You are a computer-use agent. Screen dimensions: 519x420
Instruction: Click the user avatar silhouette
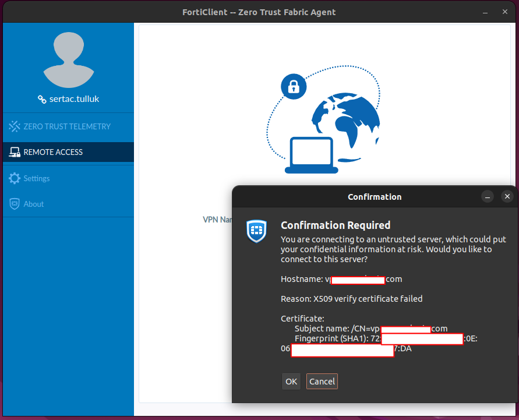coord(68,60)
